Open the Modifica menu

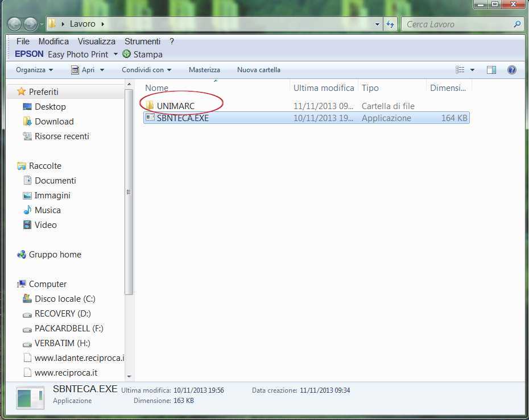click(x=53, y=41)
